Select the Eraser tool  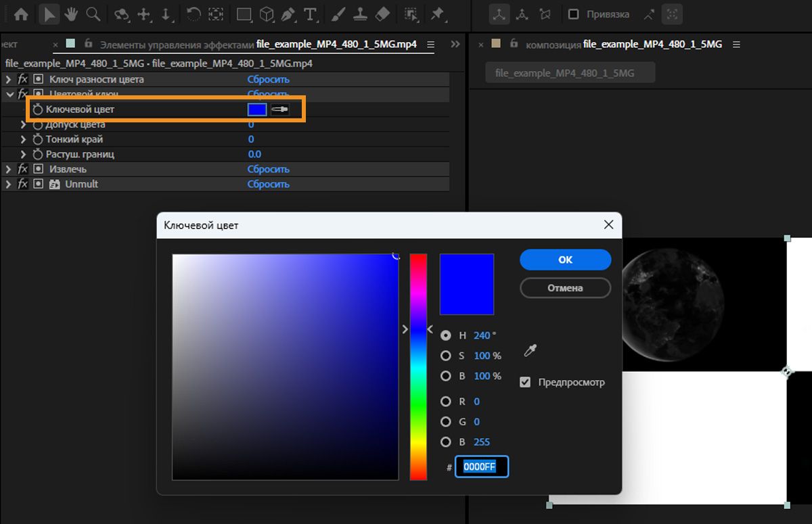click(382, 14)
